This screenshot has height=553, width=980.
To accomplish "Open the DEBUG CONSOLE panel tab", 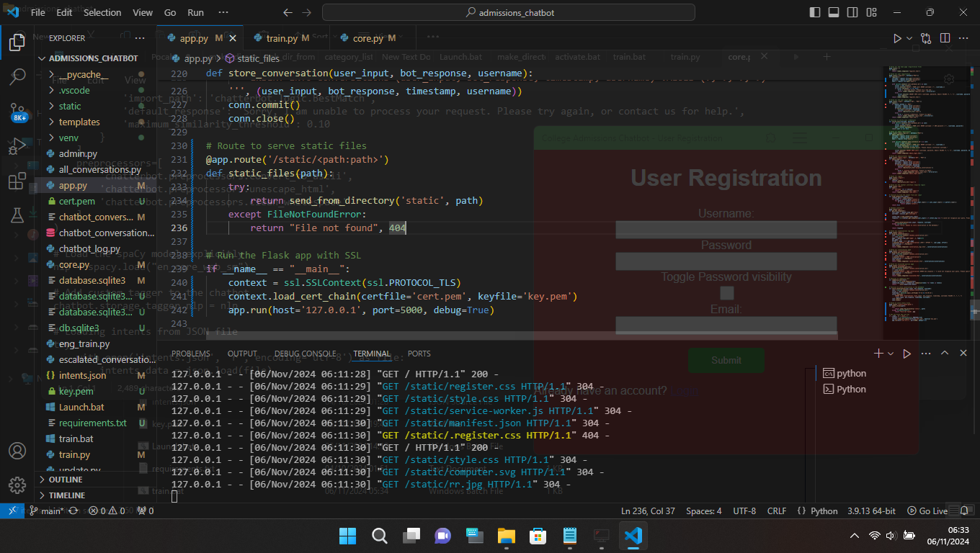I will (x=305, y=354).
